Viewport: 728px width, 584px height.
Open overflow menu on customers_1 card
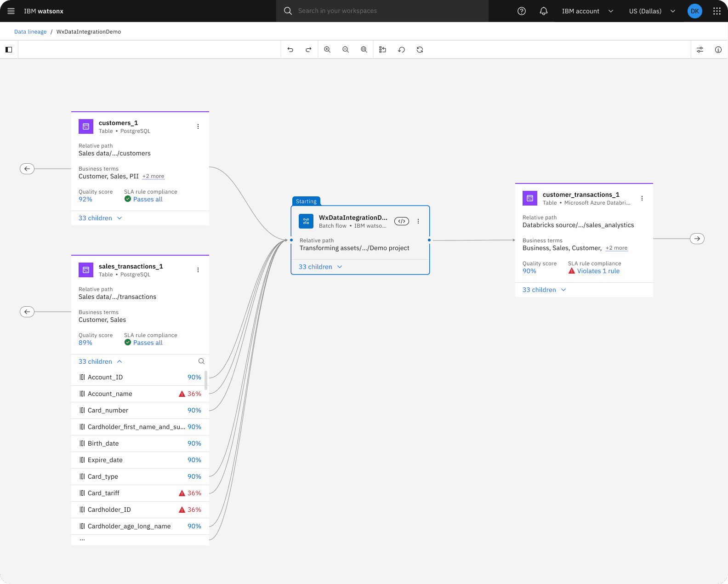[198, 126]
